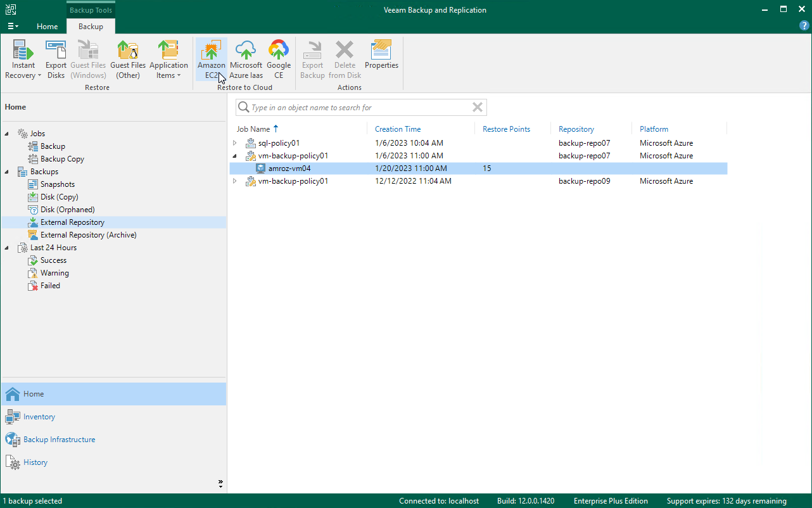Click the Export Disks ribbon icon
Screen dimensions: 812x508
click(56, 60)
